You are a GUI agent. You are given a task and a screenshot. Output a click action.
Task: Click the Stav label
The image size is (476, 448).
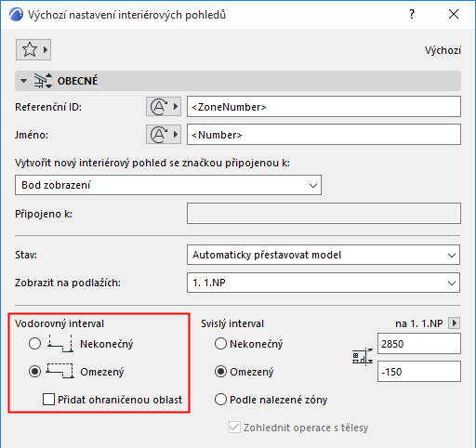pyautogui.click(x=26, y=255)
